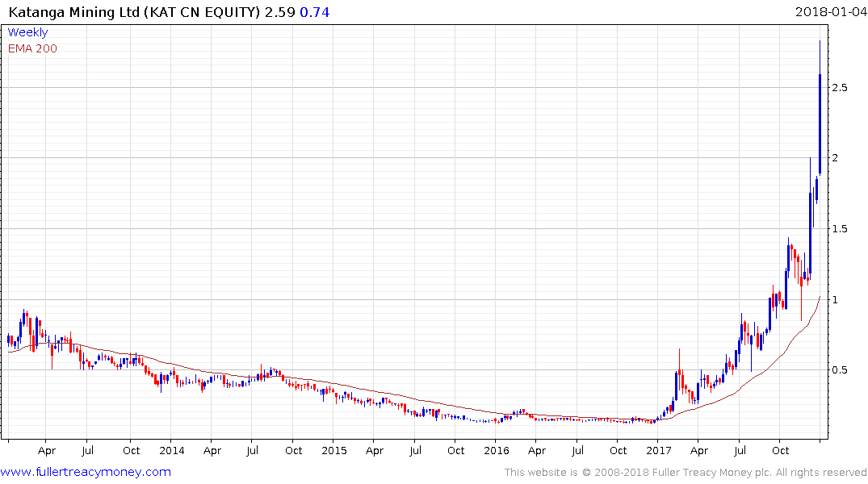
Task: Click the 2016 year axis label
Action: click(x=497, y=451)
